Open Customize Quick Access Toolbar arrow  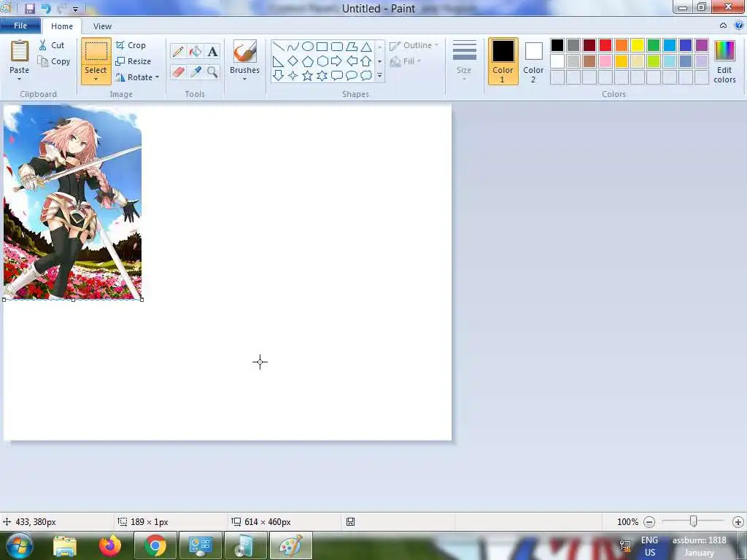click(x=75, y=9)
